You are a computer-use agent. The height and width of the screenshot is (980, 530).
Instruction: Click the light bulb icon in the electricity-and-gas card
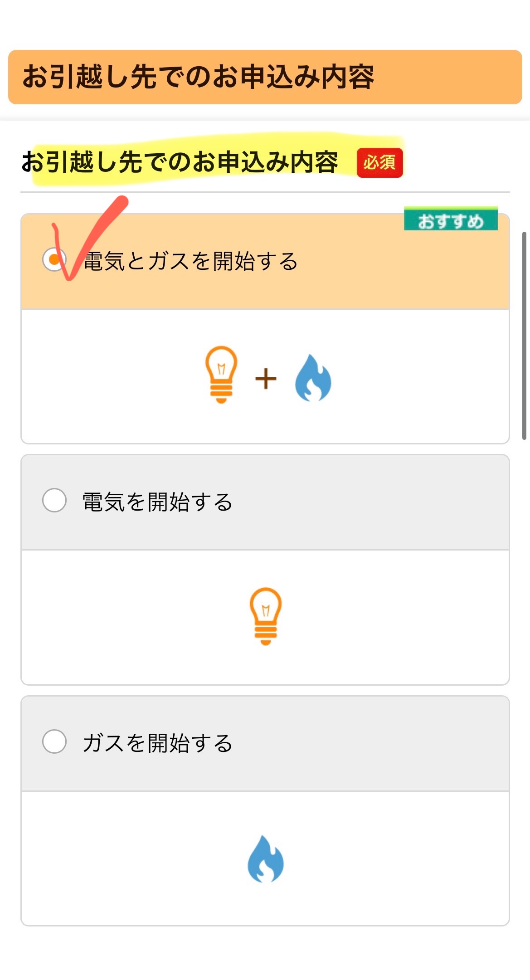pyautogui.click(x=221, y=375)
